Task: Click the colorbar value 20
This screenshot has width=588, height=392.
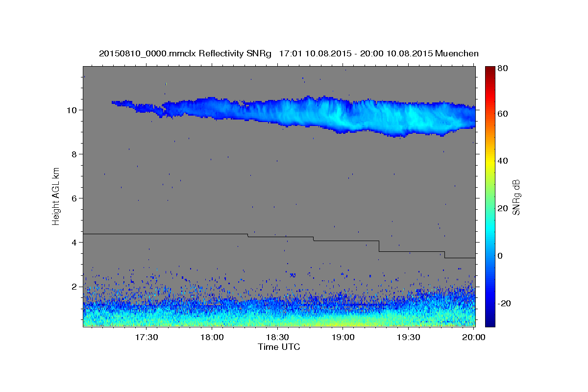Action: [x=502, y=208]
